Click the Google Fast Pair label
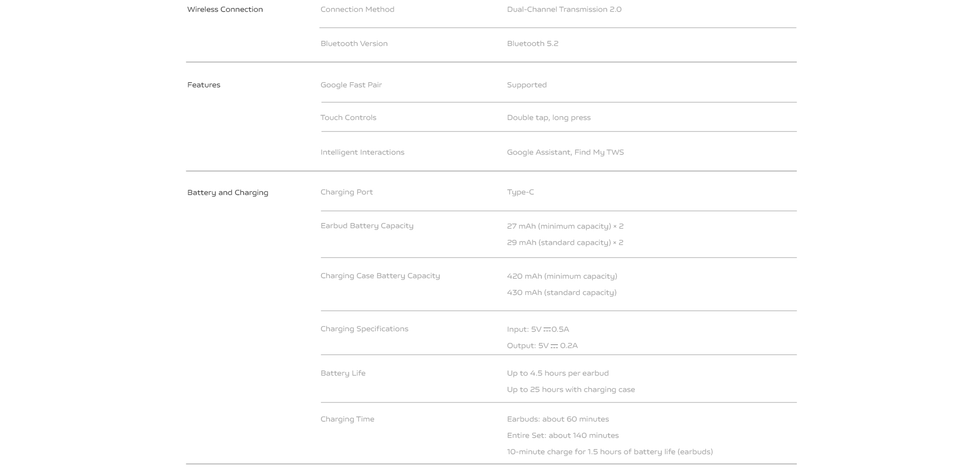The image size is (980, 472). click(351, 85)
